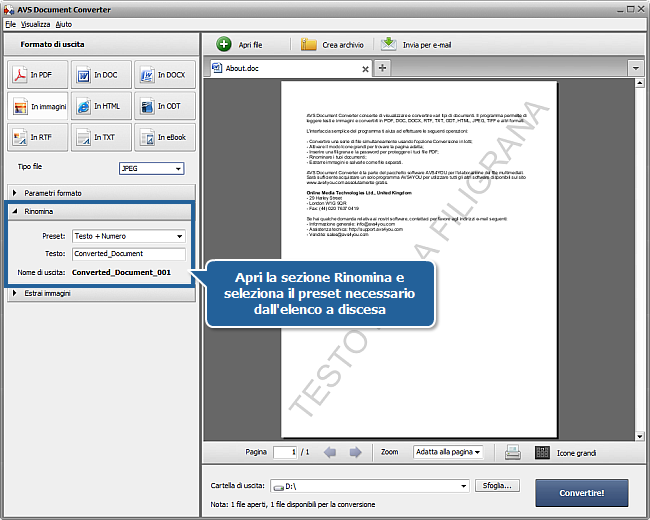Choose the In DOCX format button
Image resolution: width=650 pixels, height=520 pixels.
coord(163,75)
